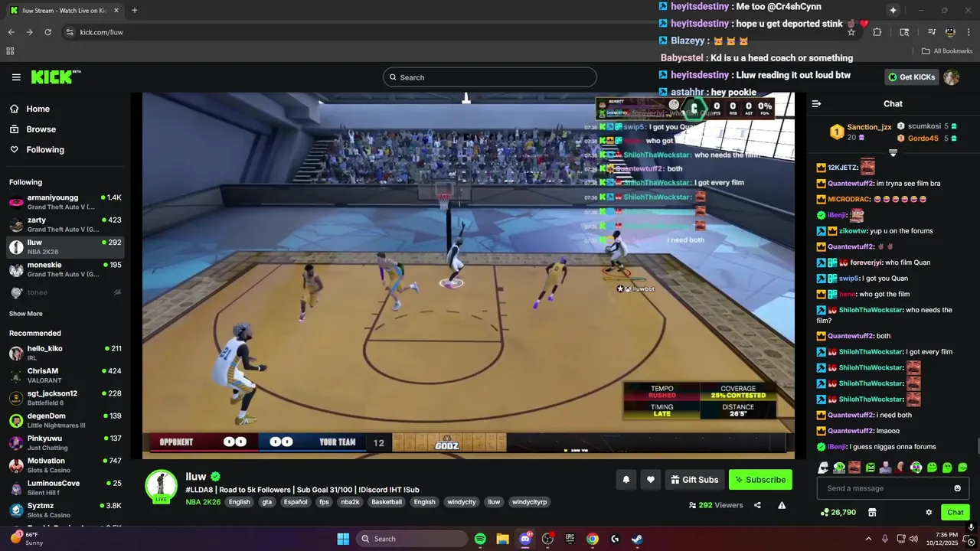Open the Chrome three-dot menu

click(x=969, y=32)
